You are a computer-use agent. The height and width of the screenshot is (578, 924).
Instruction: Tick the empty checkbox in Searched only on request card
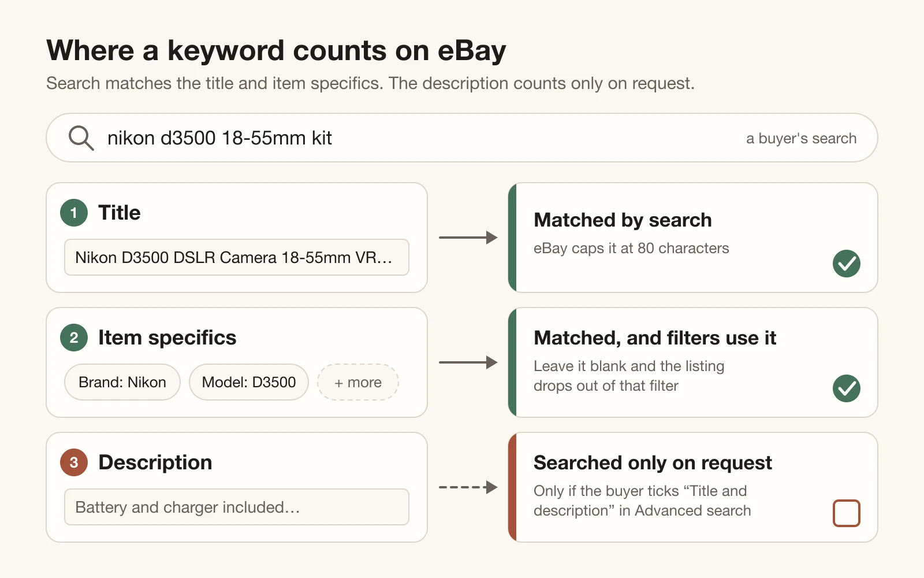(x=847, y=513)
